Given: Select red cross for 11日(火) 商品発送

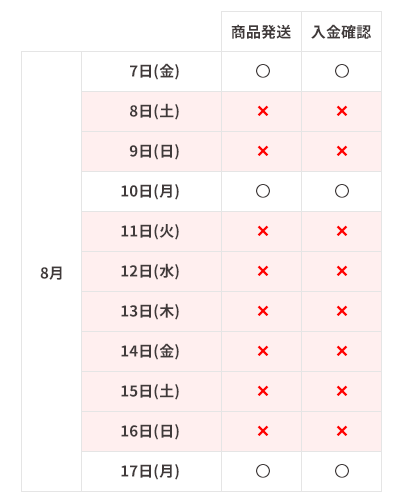Looking at the screenshot, I should coord(263,231).
